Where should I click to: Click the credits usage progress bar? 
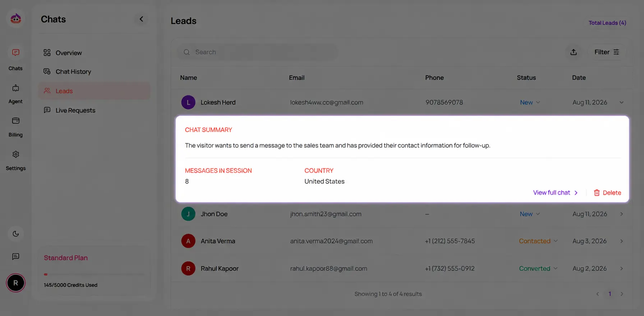point(94,275)
